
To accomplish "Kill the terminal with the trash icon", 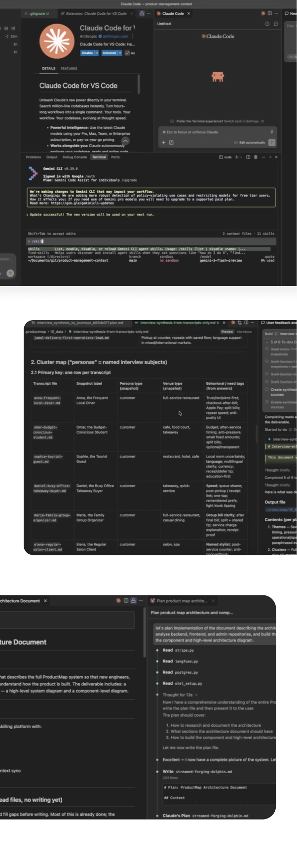I will click(x=255, y=157).
